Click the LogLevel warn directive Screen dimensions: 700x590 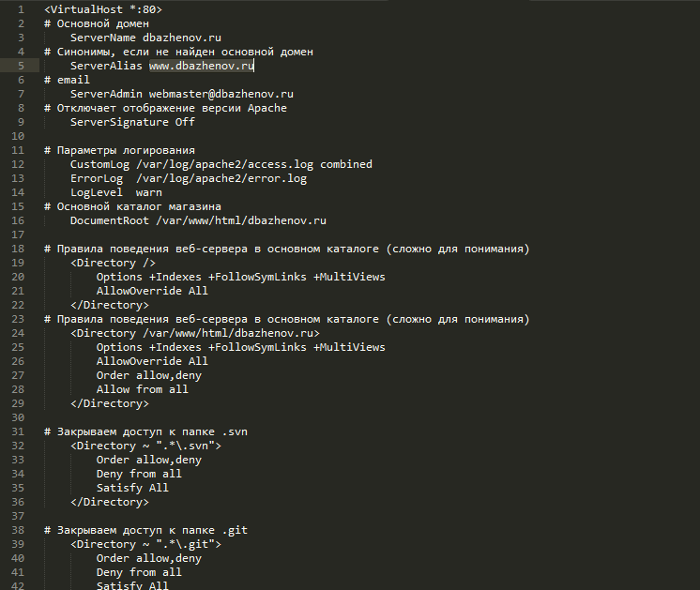(115, 192)
